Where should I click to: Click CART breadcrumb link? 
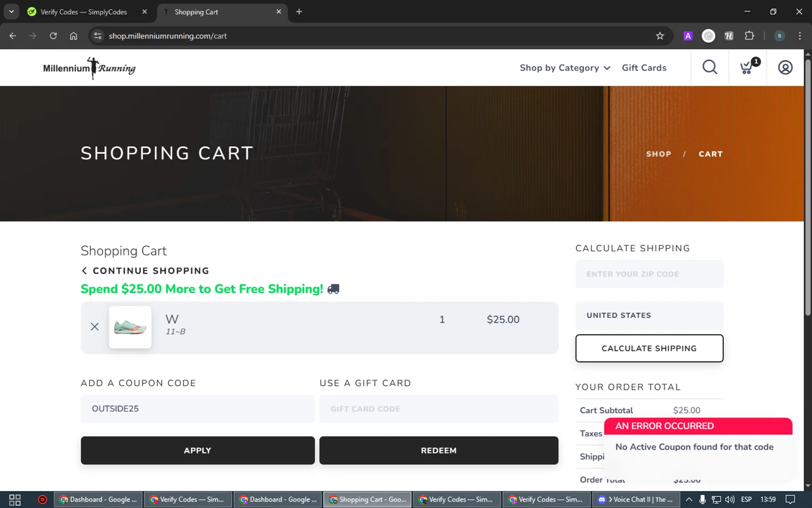coord(711,154)
